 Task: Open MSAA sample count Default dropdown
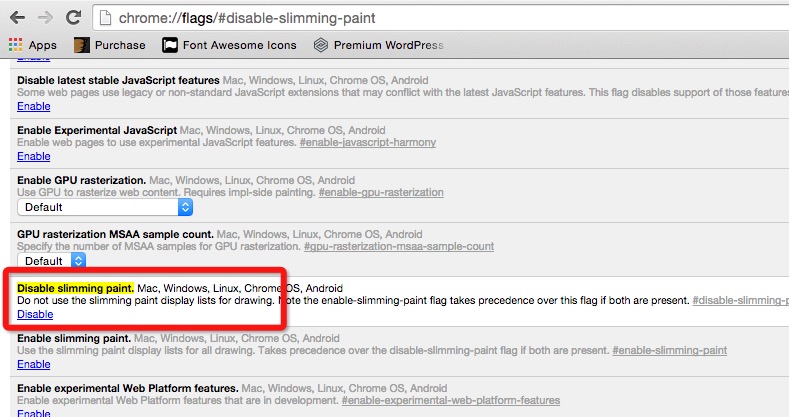52,261
